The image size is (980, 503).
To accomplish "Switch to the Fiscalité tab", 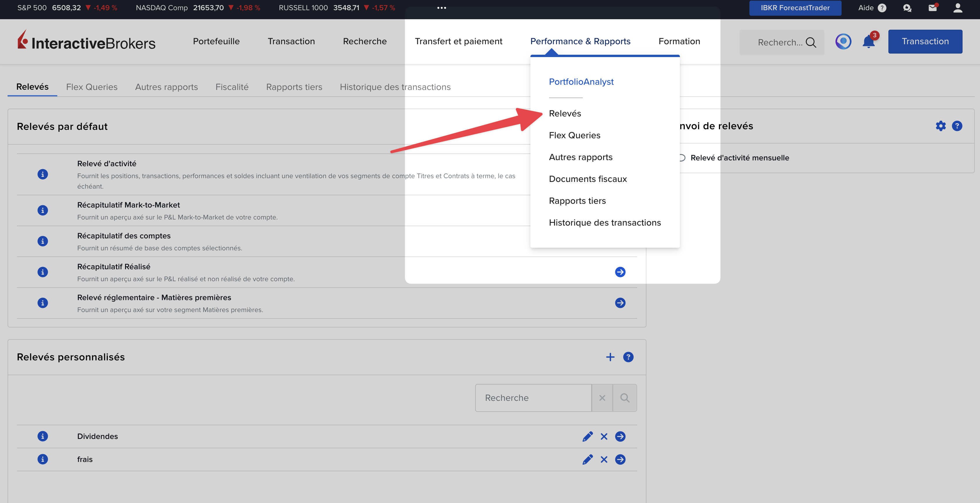I will [x=232, y=87].
